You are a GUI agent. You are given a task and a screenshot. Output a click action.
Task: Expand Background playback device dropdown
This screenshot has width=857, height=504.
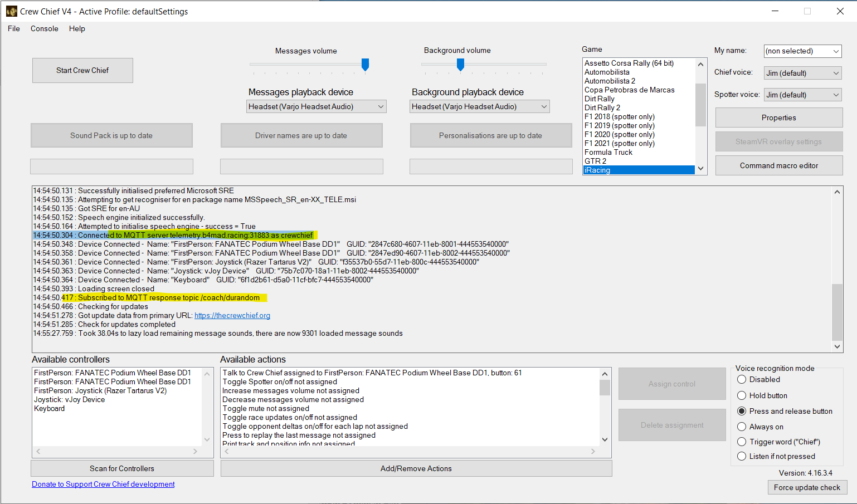coord(480,106)
